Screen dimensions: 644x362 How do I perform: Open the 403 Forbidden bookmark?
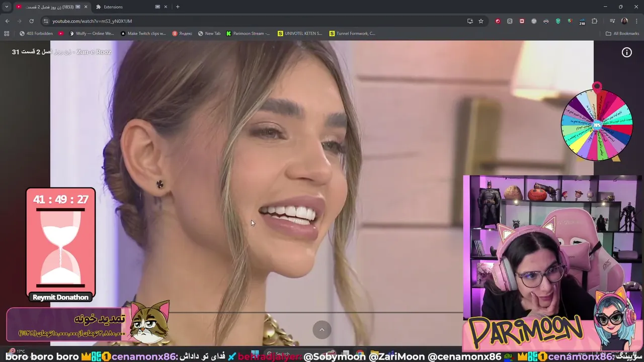(x=36, y=34)
